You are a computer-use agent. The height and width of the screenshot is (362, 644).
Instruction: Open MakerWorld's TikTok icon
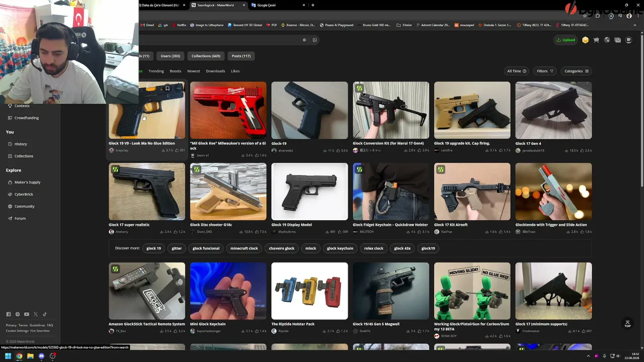click(44, 314)
